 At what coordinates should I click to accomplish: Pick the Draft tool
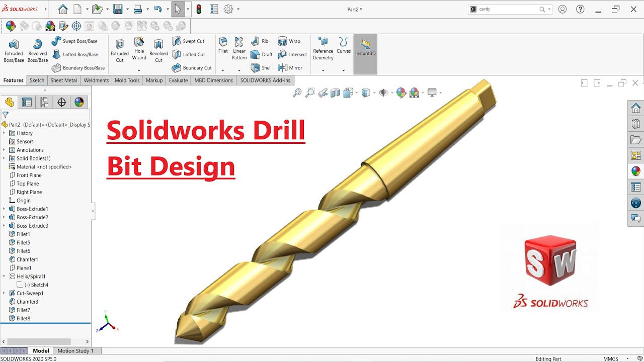[262, 54]
